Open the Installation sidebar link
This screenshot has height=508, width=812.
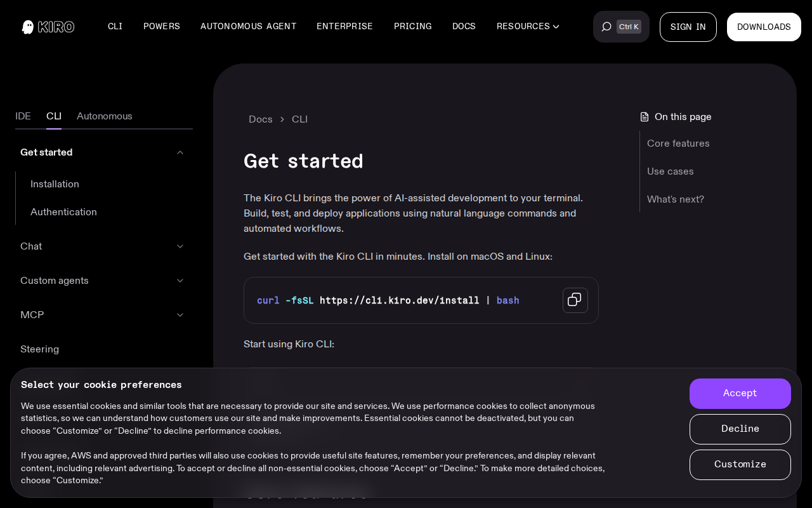[55, 184]
